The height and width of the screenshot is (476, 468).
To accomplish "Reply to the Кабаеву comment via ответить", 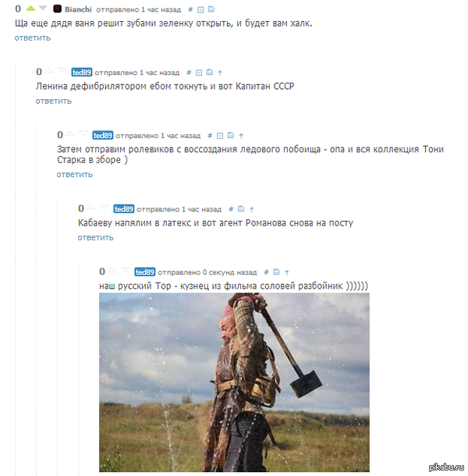I will (96, 238).
